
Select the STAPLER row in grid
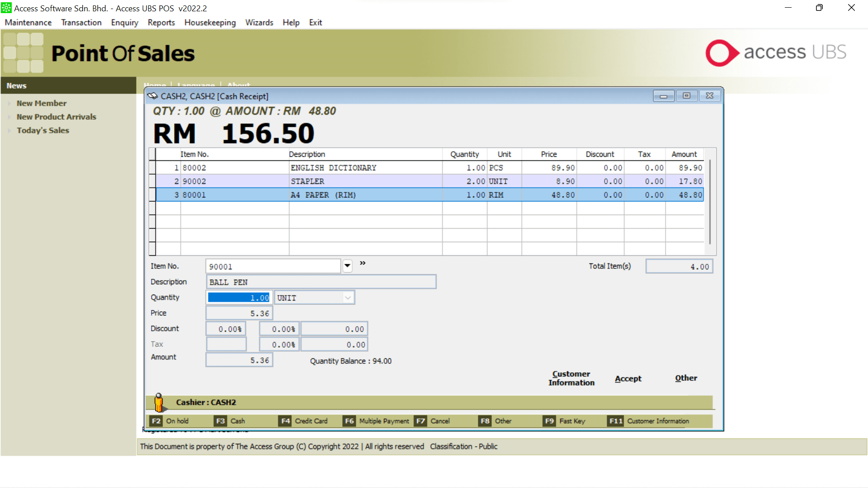point(307,181)
